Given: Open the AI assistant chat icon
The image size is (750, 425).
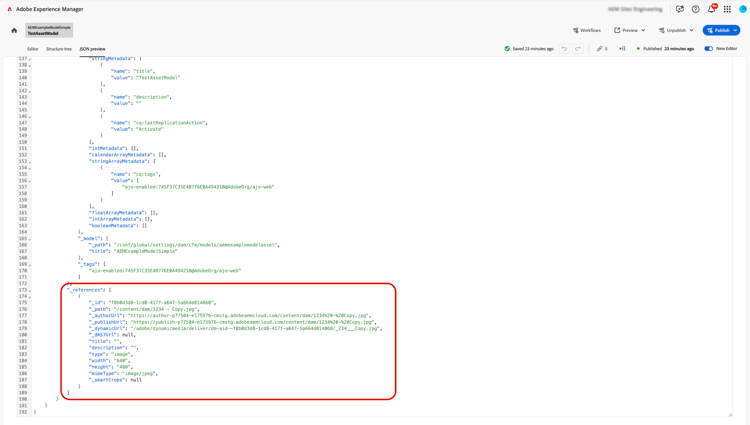Looking at the screenshot, I should click(x=680, y=9).
